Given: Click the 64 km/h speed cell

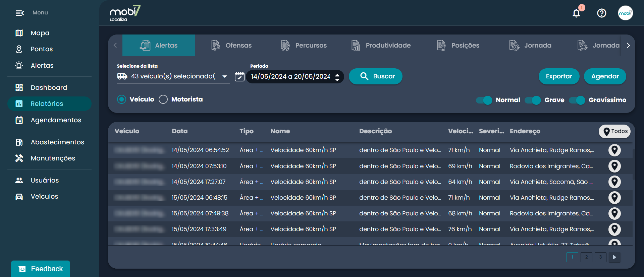Looking at the screenshot, I should click(x=460, y=182).
